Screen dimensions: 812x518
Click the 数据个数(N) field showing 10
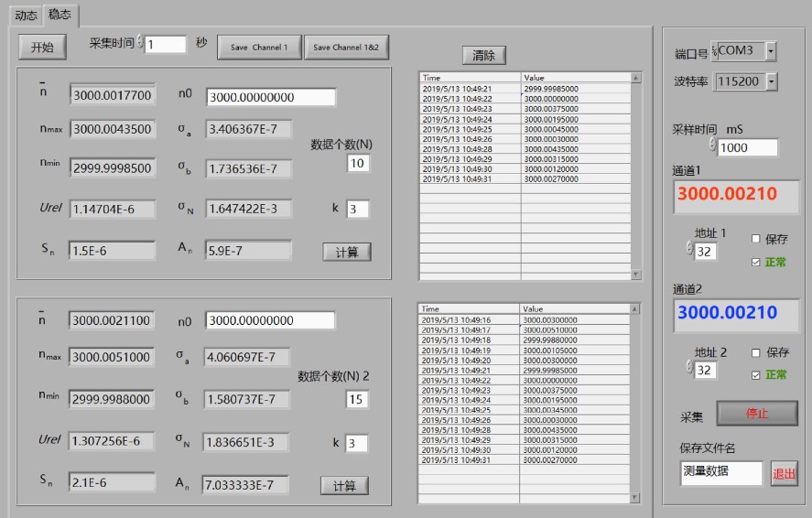(x=358, y=163)
